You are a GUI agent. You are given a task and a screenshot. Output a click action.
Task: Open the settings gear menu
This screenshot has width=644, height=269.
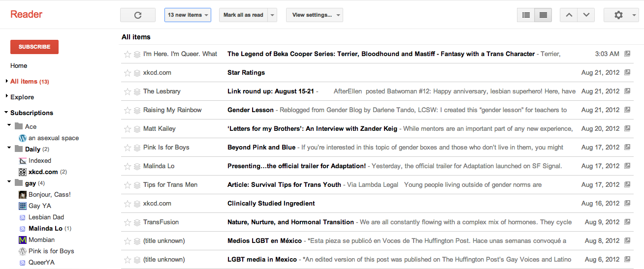[621, 15]
